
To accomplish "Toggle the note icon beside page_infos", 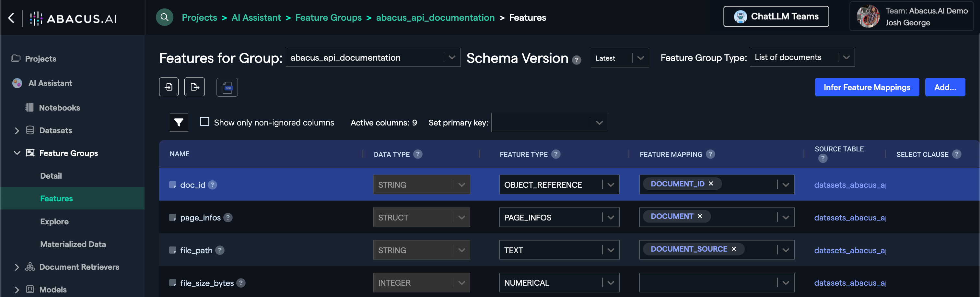I will click(173, 218).
